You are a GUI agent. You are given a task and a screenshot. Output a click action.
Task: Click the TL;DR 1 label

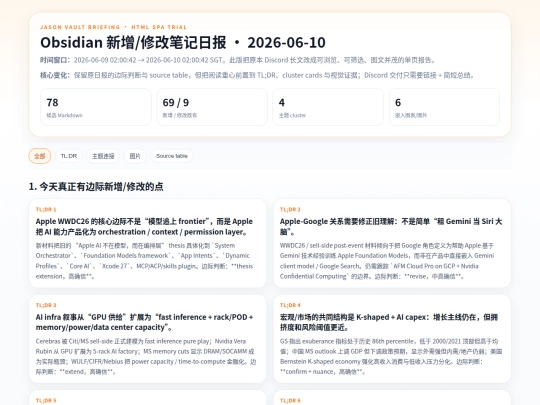pos(46,209)
